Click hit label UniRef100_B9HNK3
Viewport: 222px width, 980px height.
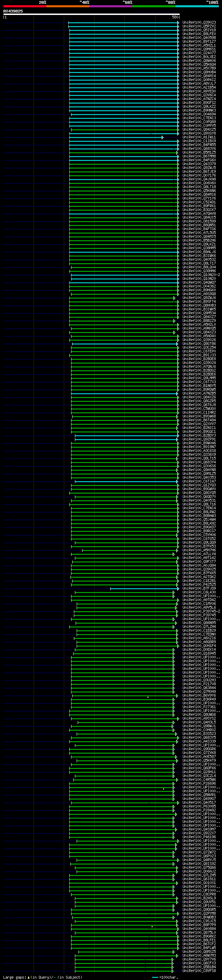click(x=199, y=110)
